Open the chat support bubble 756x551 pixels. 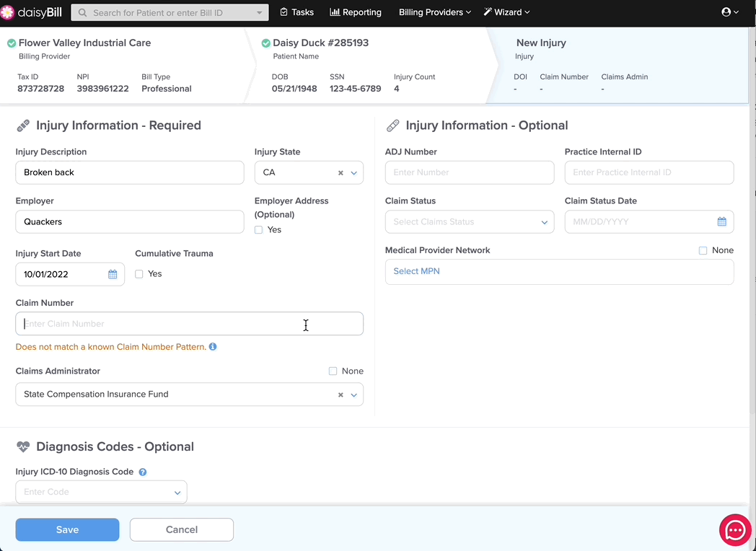click(x=735, y=530)
